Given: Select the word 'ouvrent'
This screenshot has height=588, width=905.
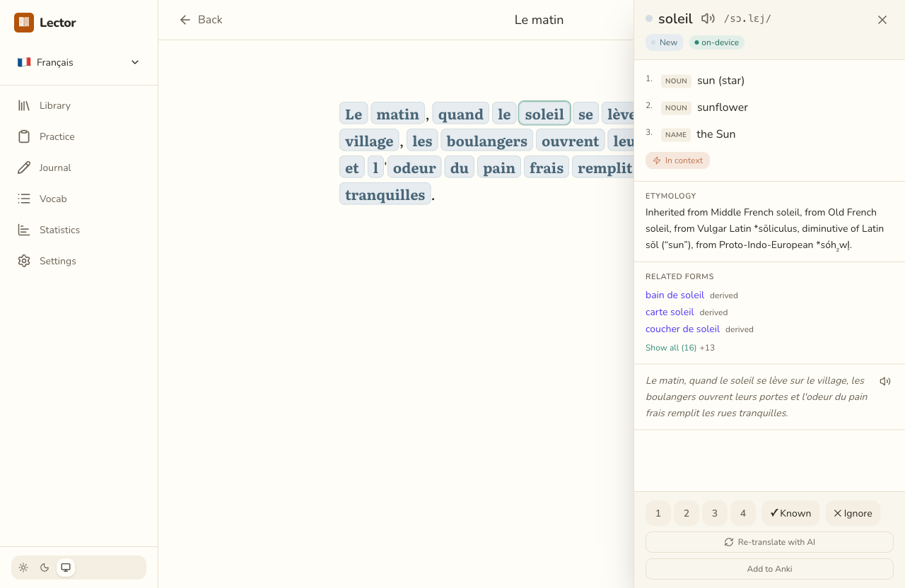Looking at the screenshot, I should (x=571, y=141).
